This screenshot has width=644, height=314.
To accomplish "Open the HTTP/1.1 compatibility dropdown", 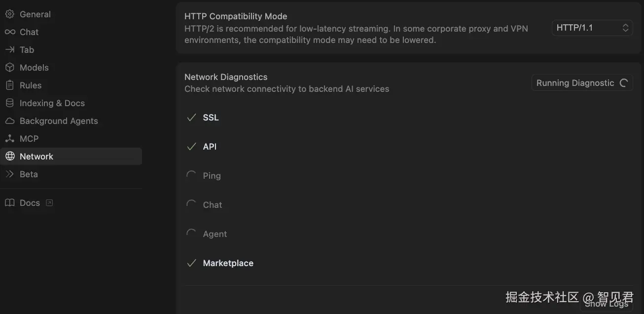I will tap(592, 28).
